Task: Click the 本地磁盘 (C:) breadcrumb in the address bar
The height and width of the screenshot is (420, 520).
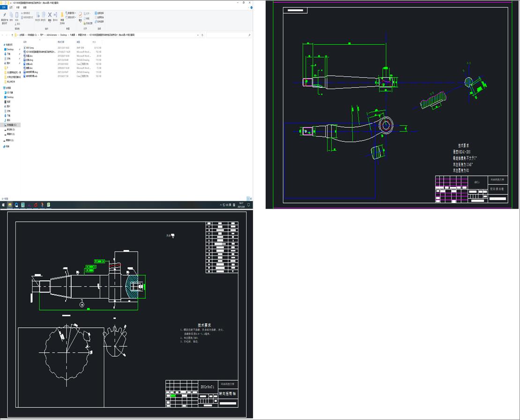Action: coord(32,35)
